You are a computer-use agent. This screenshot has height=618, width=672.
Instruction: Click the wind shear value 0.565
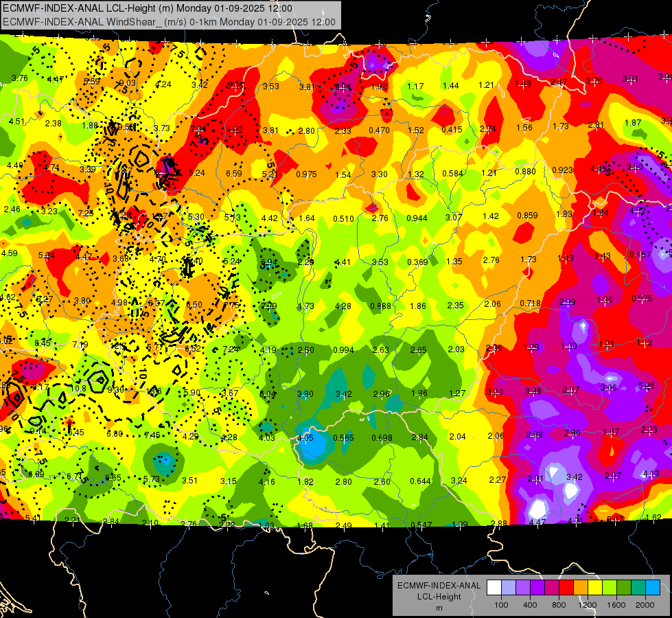pos(343,438)
